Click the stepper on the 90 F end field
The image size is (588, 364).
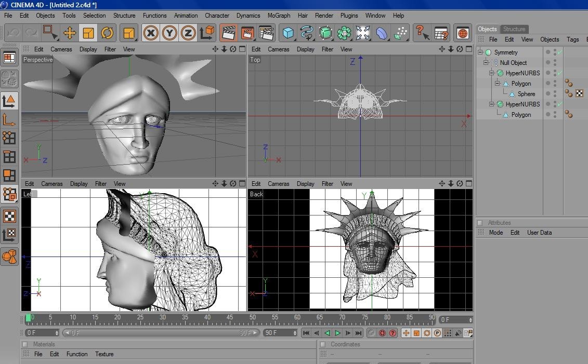pyautogui.click(x=295, y=333)
